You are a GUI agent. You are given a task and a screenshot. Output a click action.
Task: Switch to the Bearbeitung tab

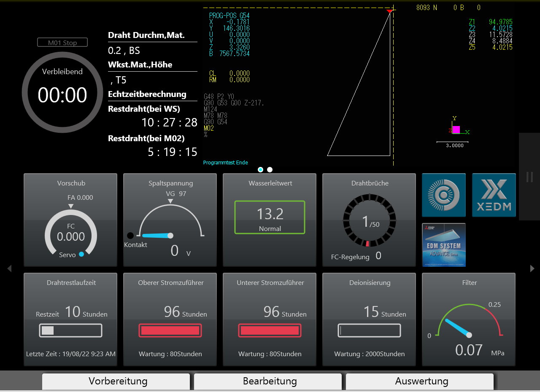pyautogui.click(x=268, y=381)
